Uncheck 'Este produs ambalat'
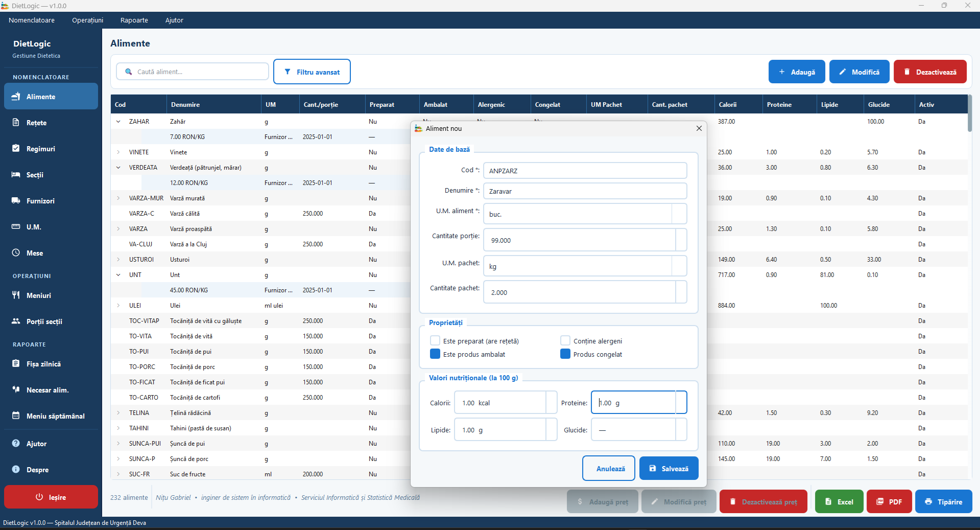Image resolution: width=980 pixels, height=530 pixels. tap(435, 354)
